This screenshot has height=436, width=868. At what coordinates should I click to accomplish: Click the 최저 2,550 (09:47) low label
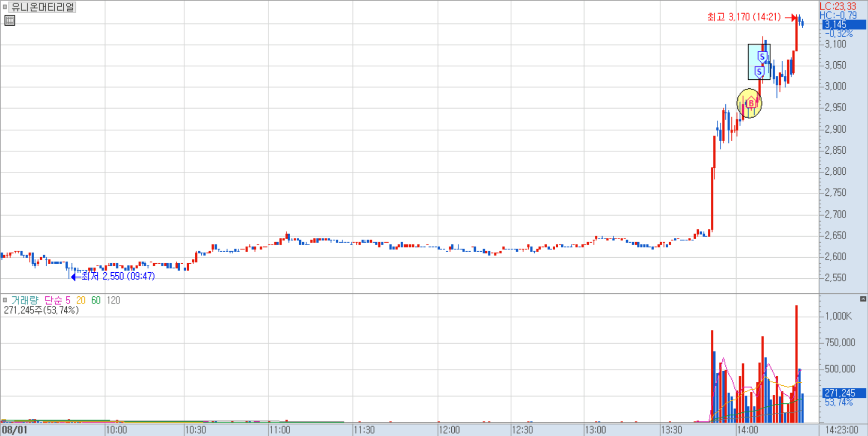pyautogui.click(x=118, y=276)
